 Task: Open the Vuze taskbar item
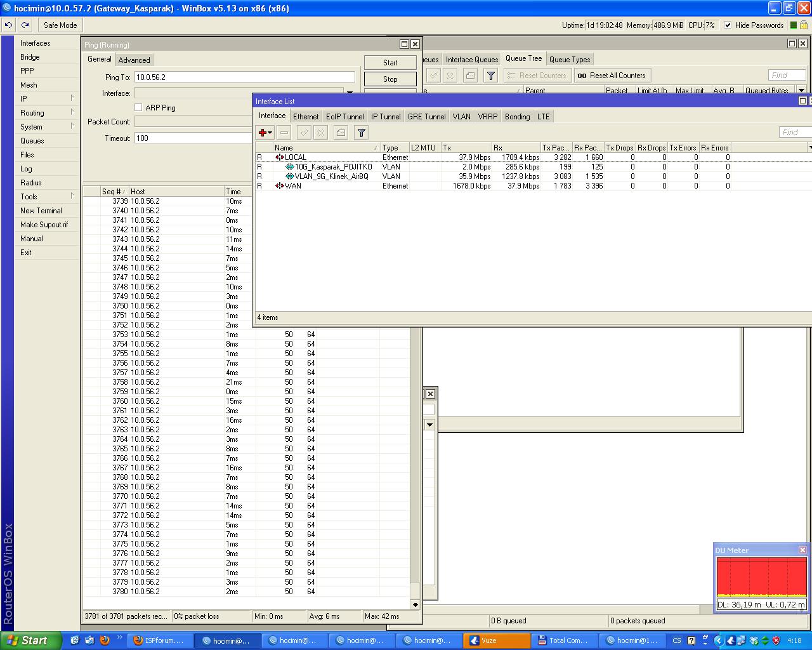tap(497, 640)
